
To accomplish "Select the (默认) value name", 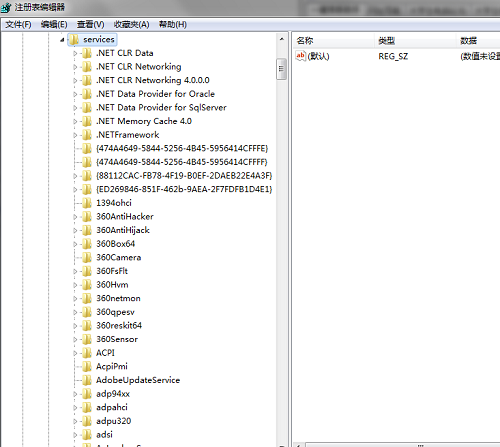I will coord(318,56).
